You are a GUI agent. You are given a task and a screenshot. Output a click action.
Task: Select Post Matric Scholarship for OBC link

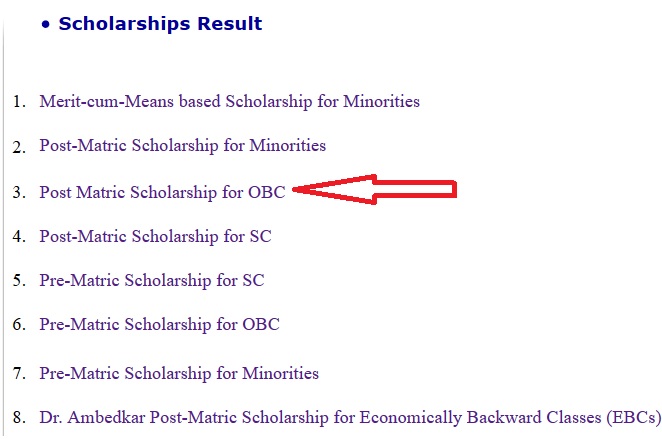point(162,192)
